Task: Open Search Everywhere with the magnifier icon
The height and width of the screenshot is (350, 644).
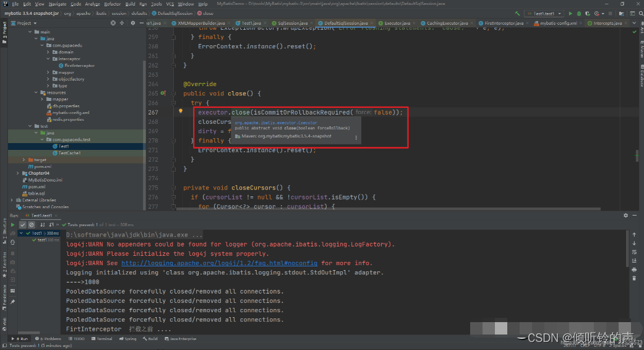Action: tap(641, 14)
